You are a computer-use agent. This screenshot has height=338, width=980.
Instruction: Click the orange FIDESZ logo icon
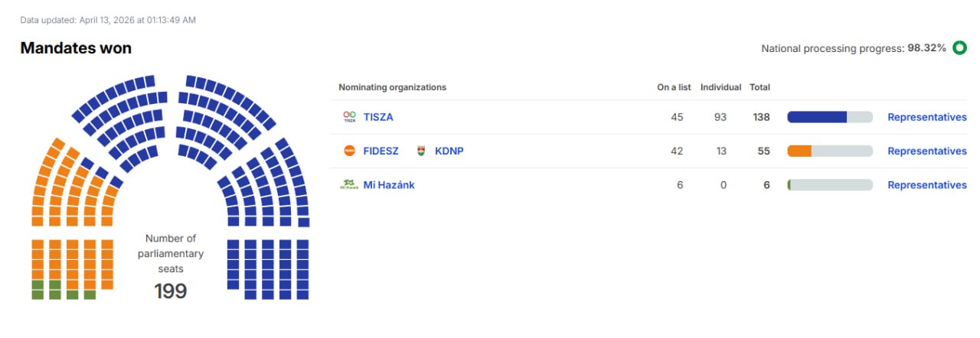click(x=349, y=151)
